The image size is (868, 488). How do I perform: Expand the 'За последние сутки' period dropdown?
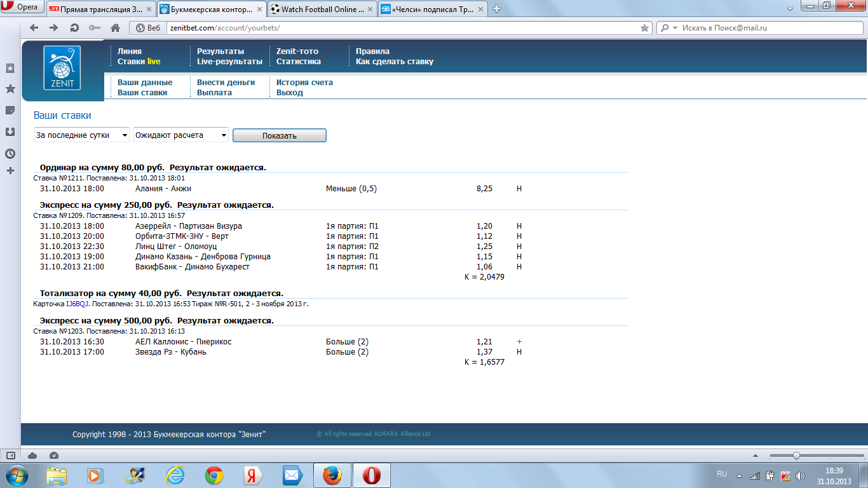[x=81, y=135]
